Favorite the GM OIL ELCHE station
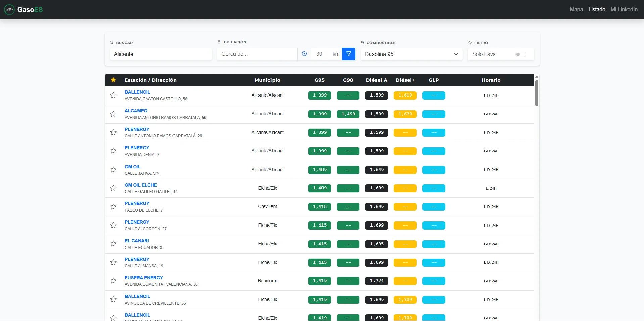The image size is (644, 321). coord(113,188)
